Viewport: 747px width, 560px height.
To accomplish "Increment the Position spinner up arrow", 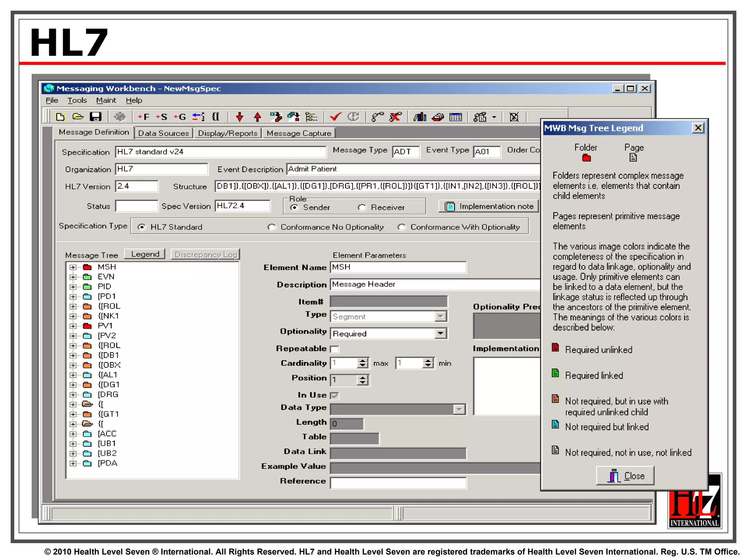I will (x=363, y=378).
